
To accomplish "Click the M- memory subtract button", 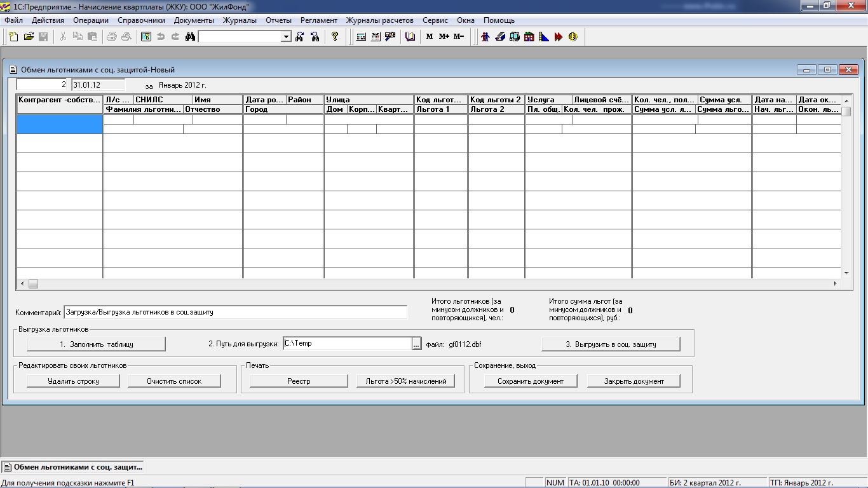I will point(459,37).
